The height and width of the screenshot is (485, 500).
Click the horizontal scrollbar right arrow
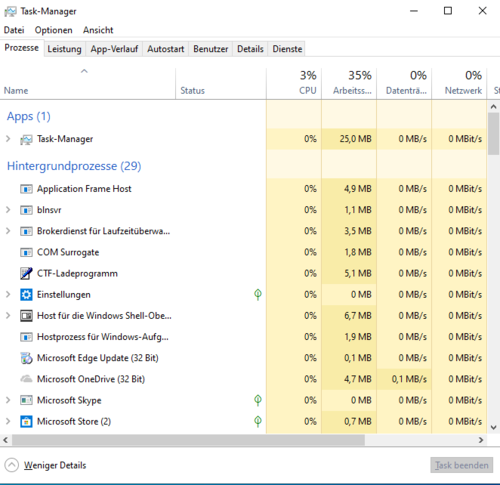point(481,440)
